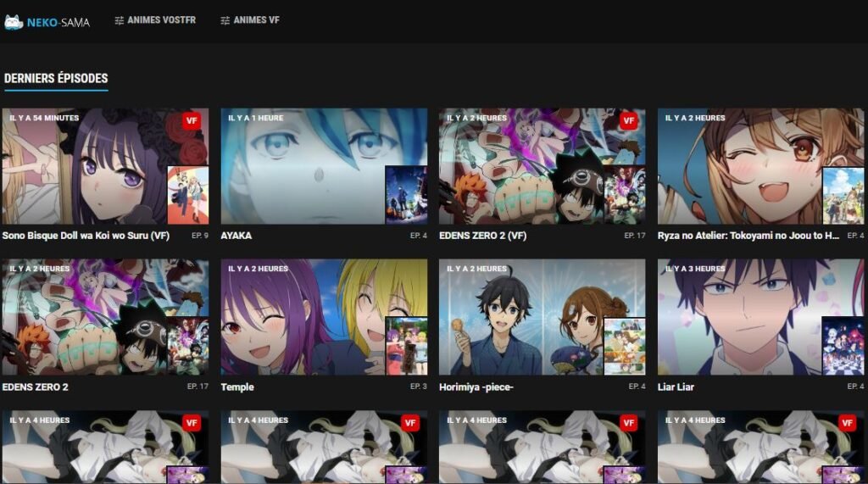Open the AYAKA episode thumbnail
Screen dimensions: 868x484
click(324, 166)
